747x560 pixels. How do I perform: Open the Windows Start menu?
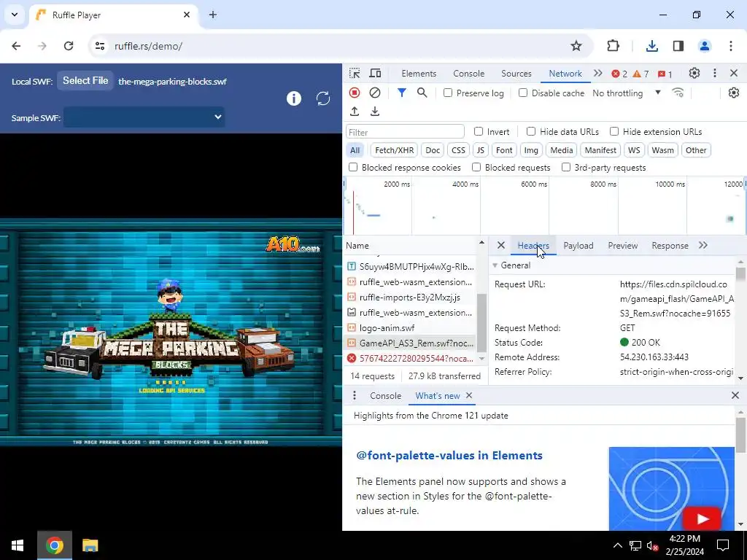point(18,545)
